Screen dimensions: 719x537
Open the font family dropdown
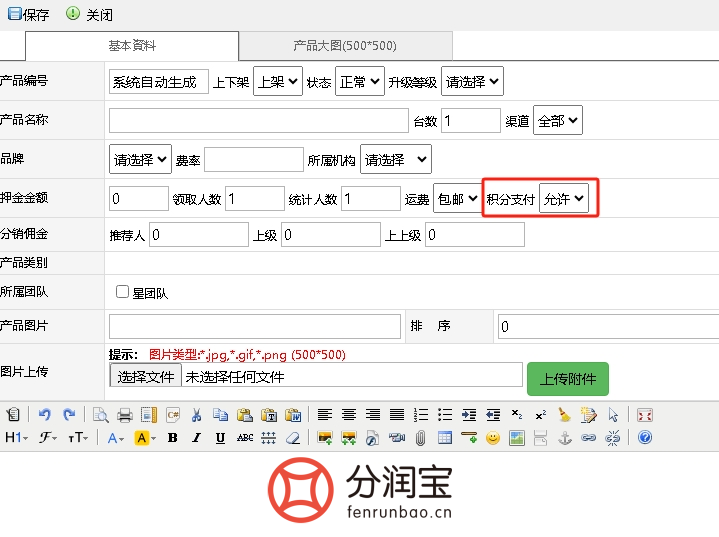pos(48,437)
